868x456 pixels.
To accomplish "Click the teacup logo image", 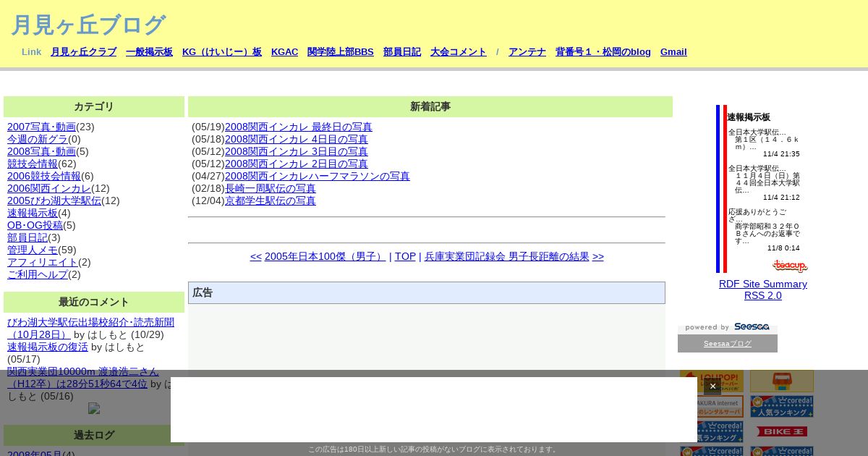I will [790, 266].
